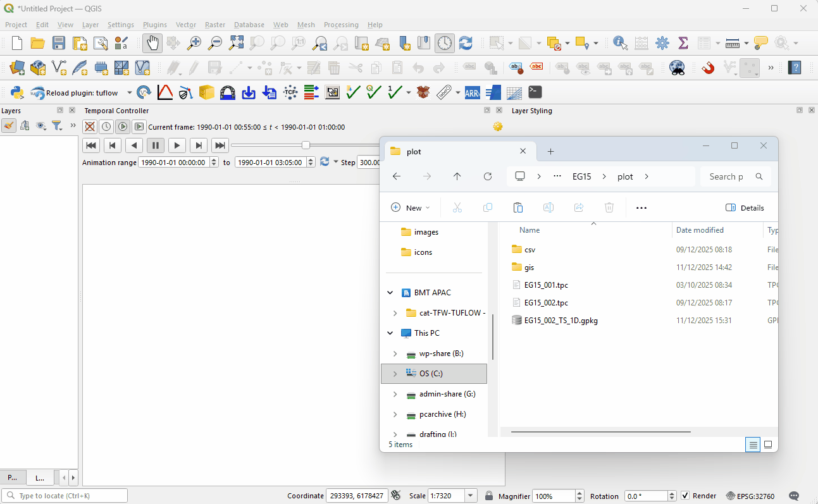
Task: Select the Pan Map hand tool
Action: coord(152,43)
